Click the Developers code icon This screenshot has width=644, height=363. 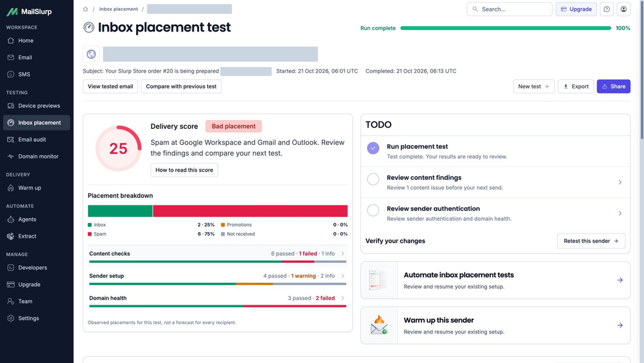(x=11, y=268)
